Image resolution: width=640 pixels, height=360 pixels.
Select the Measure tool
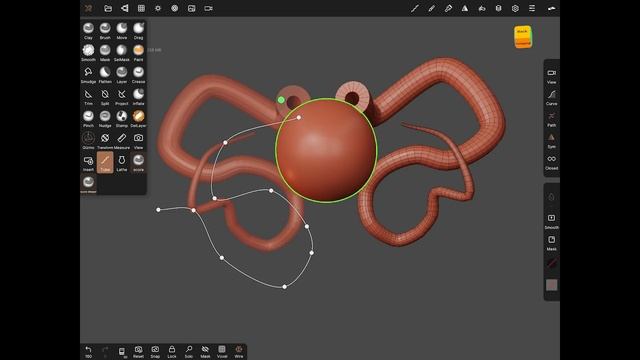[122, 141]
